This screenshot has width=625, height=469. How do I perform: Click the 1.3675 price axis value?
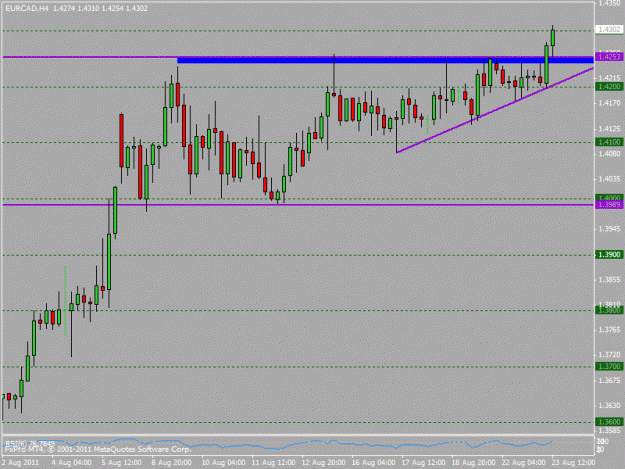[x=609, y=381]
